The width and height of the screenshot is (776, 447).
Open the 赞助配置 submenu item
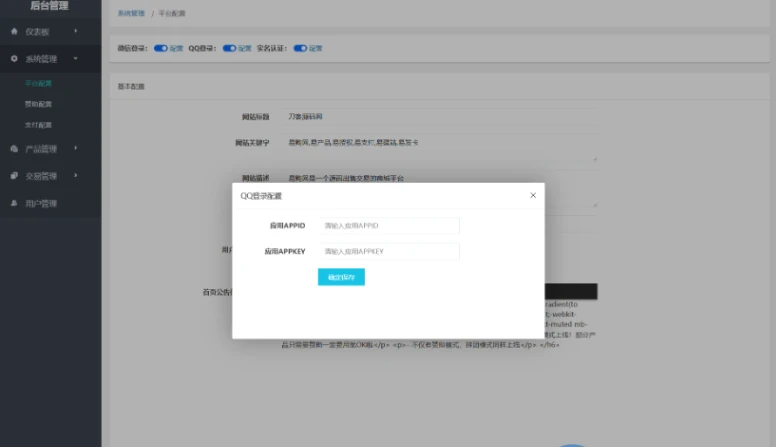click(x=39, y=104)
